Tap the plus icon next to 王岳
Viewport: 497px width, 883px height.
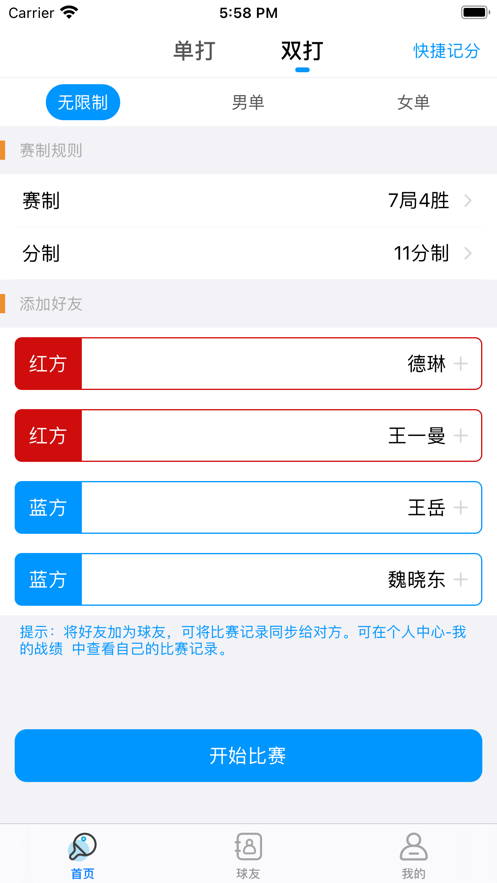(x=461, y=508)
